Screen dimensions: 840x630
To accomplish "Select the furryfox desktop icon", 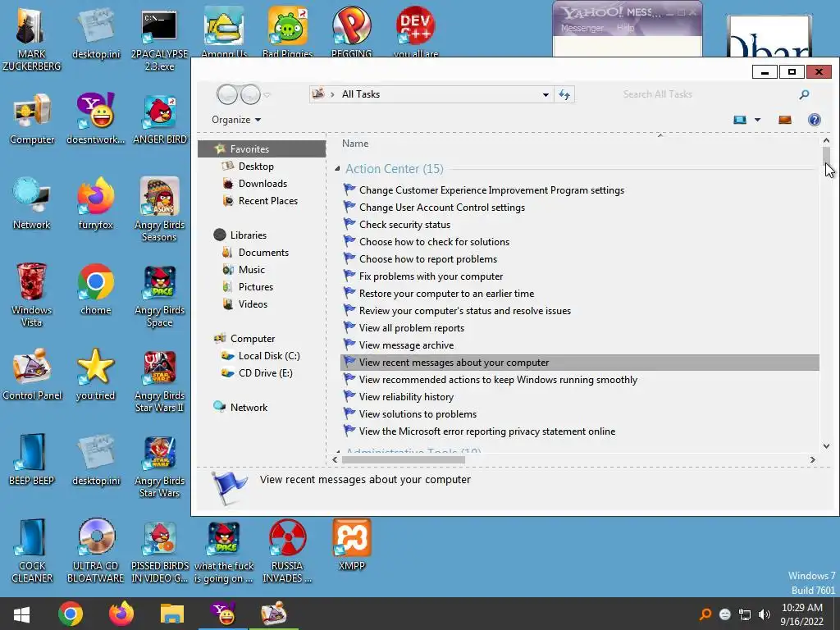I will tap(95, 203).
